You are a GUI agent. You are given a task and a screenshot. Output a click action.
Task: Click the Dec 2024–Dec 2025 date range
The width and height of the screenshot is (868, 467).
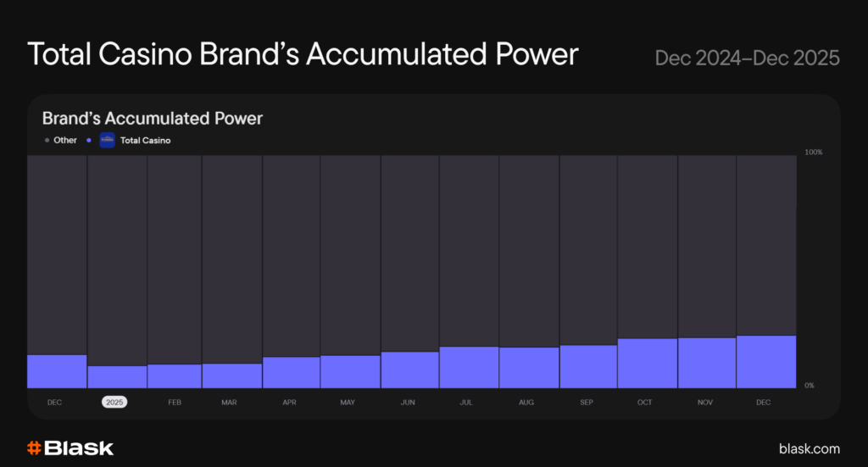click(x=747, y=58)
